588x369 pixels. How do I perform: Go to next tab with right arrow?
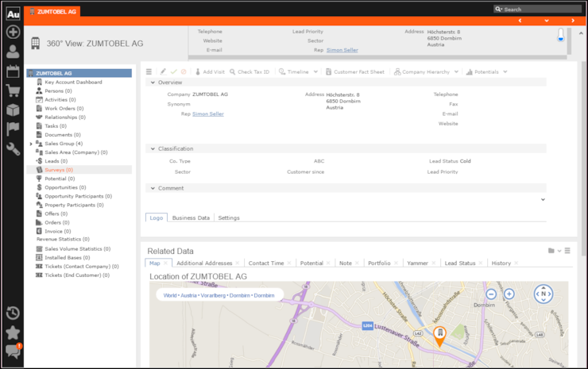coord(573,21)
